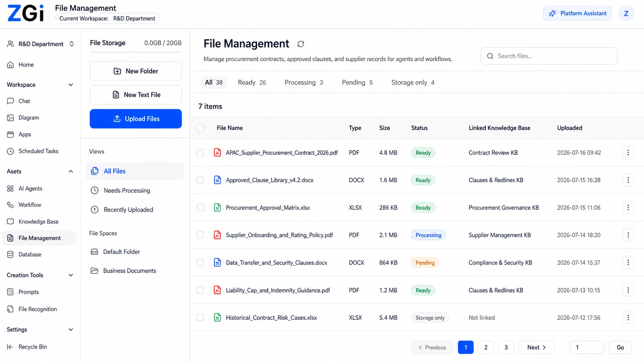Switch to the Storage only 4 tab
Screen dimensions: 644x362
click(x=413, y=82)
